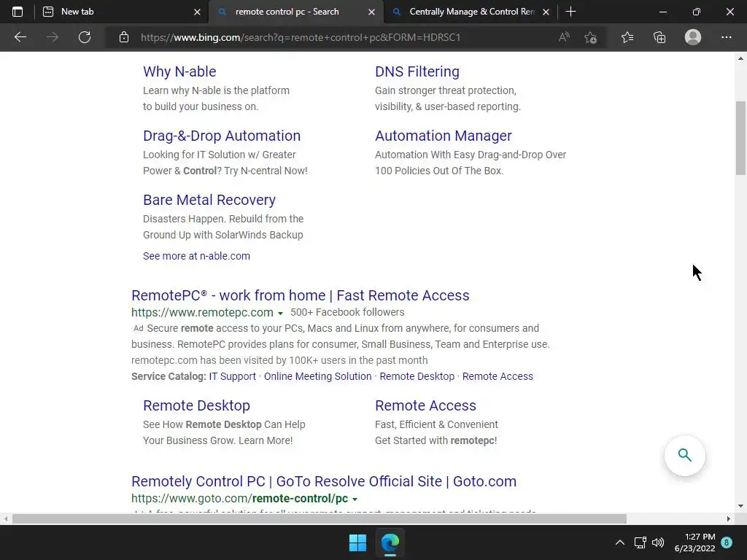This screenshot has height=560, width=747.
Task: Click the disabled forward navigation arrow
Action: (53, 37)
